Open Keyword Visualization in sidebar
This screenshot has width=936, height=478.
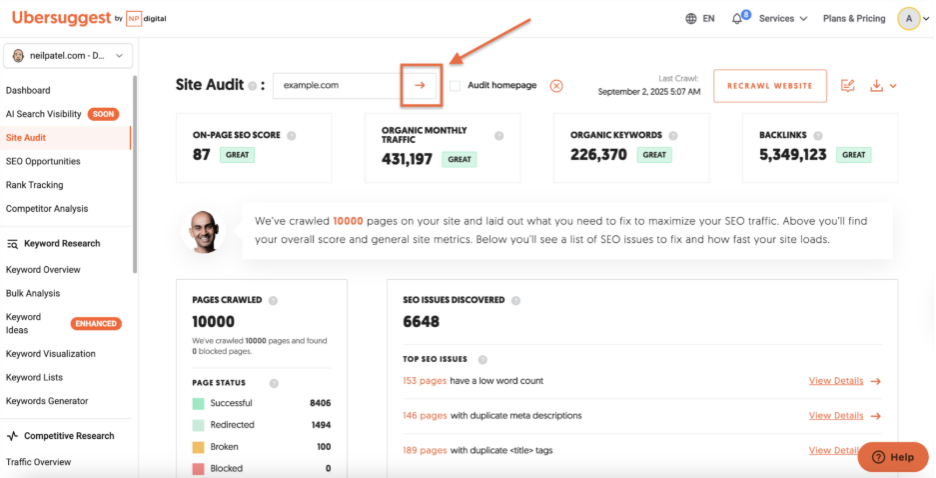pyautogui.click(x=51, y=354)
